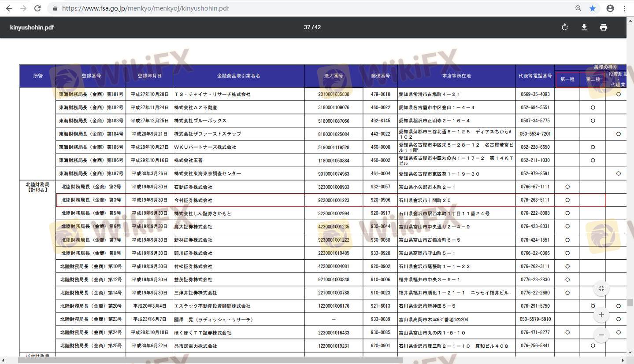Click the 第一種 column header
Screen dimensions: 634x364
(x=567, y=80)
